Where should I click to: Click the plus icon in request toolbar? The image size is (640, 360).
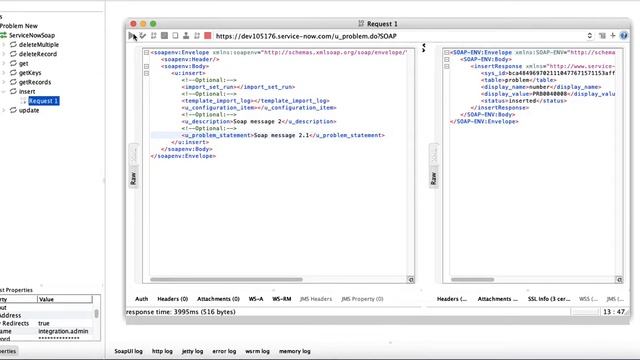[613, 36]
